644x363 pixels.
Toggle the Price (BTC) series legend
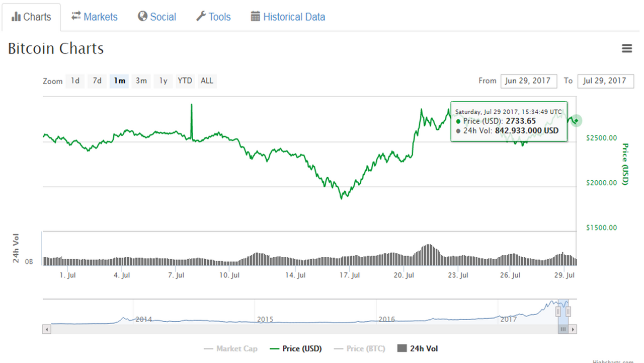pos(359,348)
